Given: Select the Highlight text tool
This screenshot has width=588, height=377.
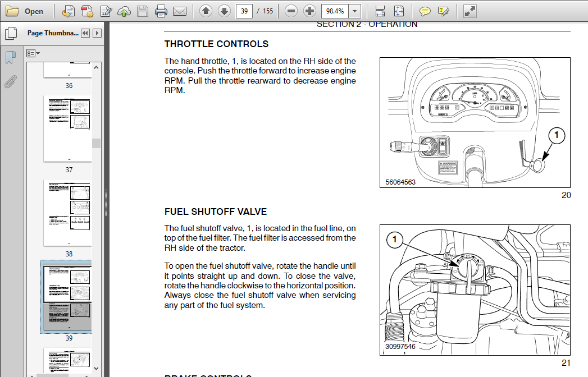Looking at the screenshot, I should tap(443, 11).
